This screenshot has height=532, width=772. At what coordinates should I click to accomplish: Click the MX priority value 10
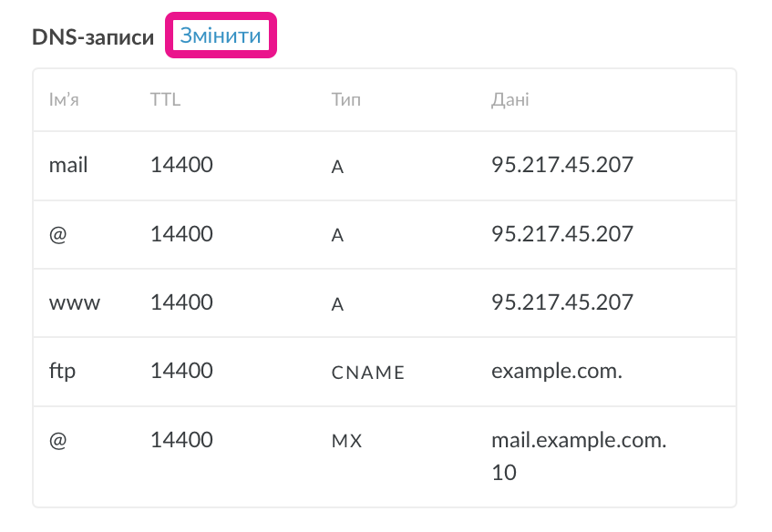pyautogui.click(x=503, y=473)
